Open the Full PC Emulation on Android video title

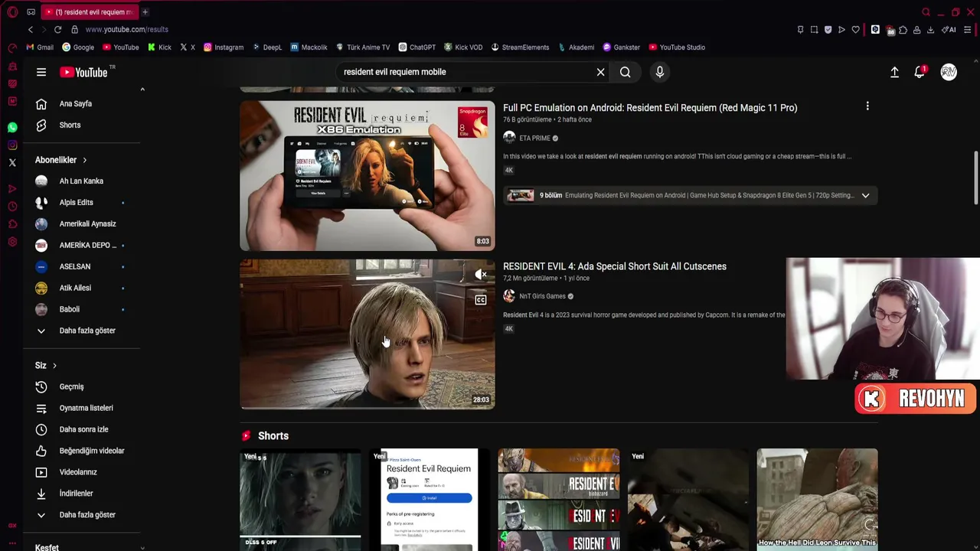pyautogui.click(x=650, y=108)
